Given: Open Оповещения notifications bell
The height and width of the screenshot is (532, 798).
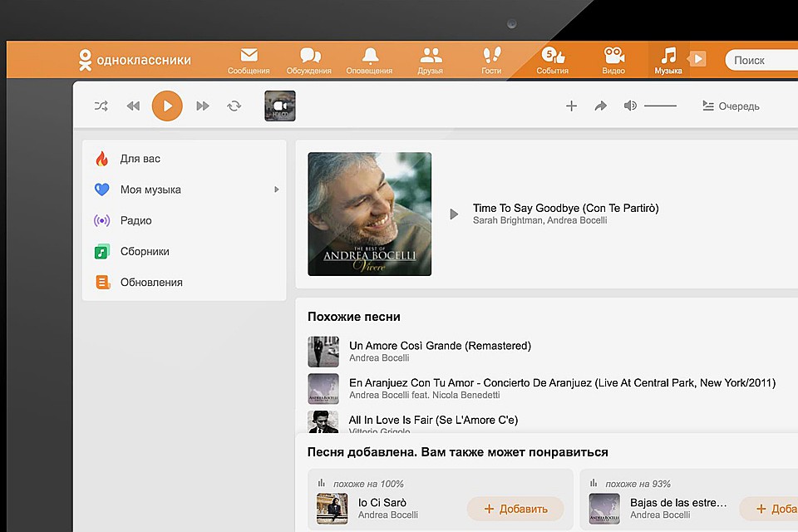Looking at the screenshot, I should pos(369,61).
